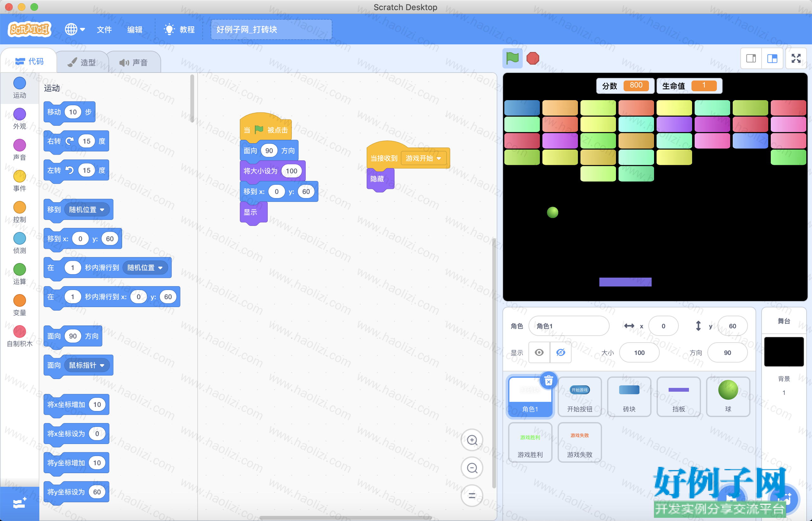Click the 隐藏 block in script

pos(380,179)
